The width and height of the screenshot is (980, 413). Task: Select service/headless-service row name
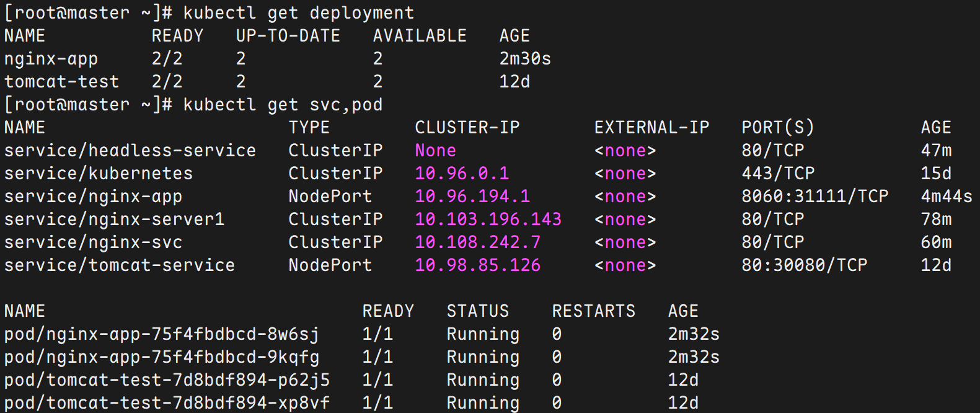130,151
